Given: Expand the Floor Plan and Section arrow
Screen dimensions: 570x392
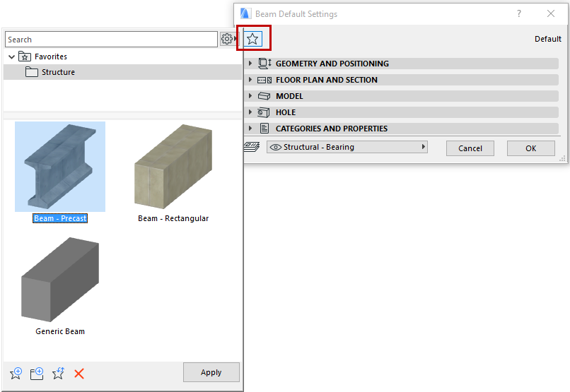Looking at the screenshot, I should pyautogui.click(x=250, y=80).
